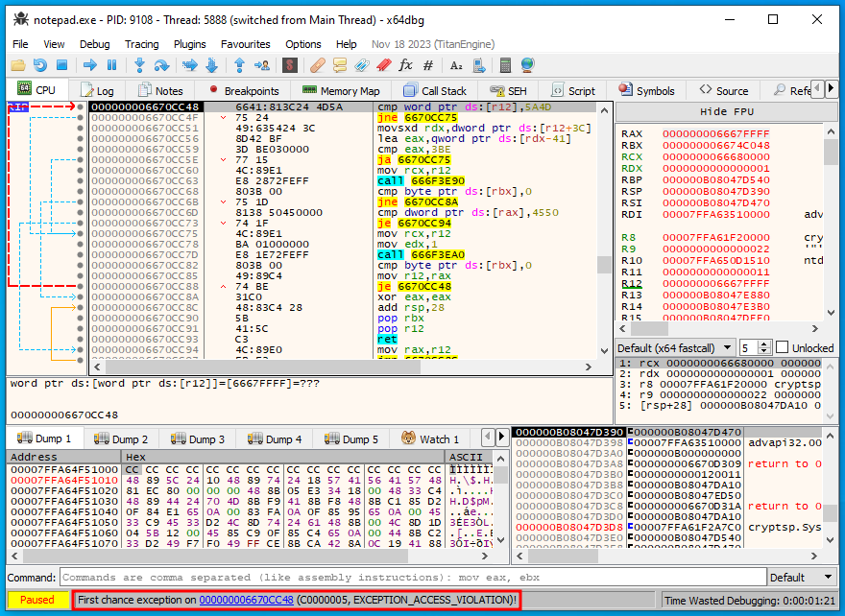Click the Restart program icon
The width and height of the screenshot is (845, 616).
(x=39, y=65)
